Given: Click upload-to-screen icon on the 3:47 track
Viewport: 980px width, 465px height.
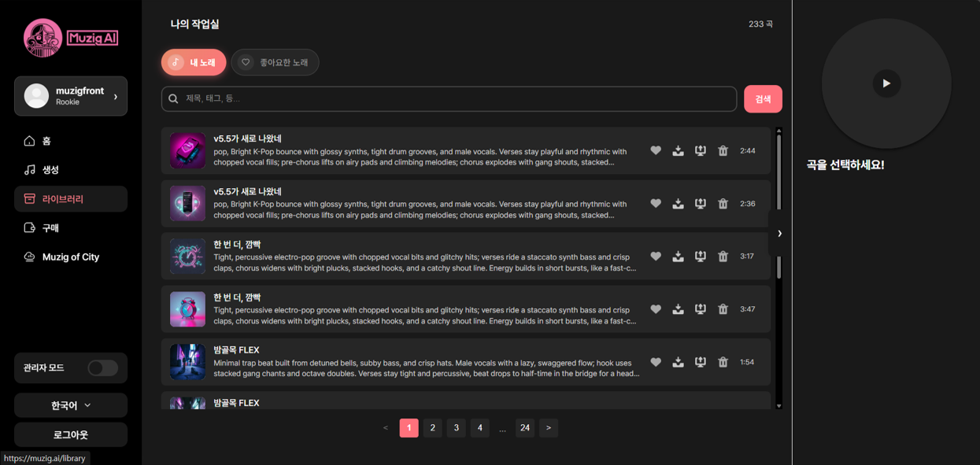Looking at the screenshot, I should click(701, 309).
